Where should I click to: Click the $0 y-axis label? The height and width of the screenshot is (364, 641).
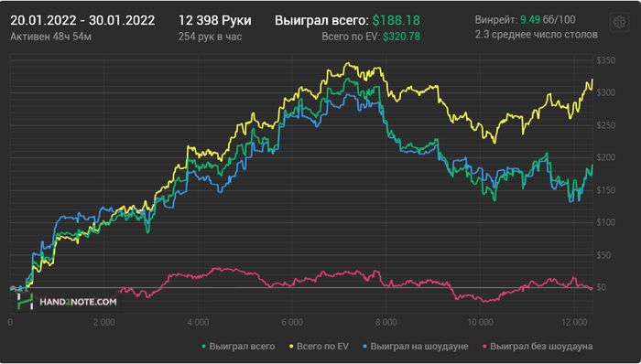tap(601, 287)
